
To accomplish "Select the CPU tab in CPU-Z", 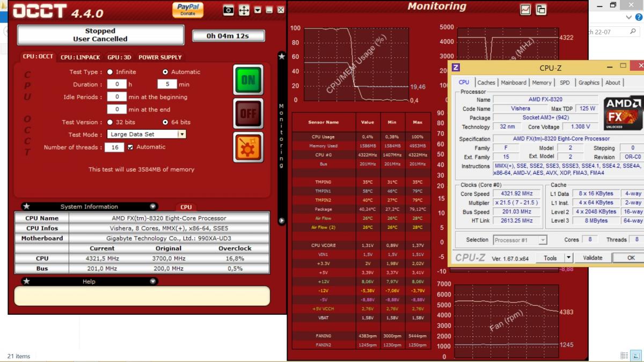I will click(x=464, y=82).
